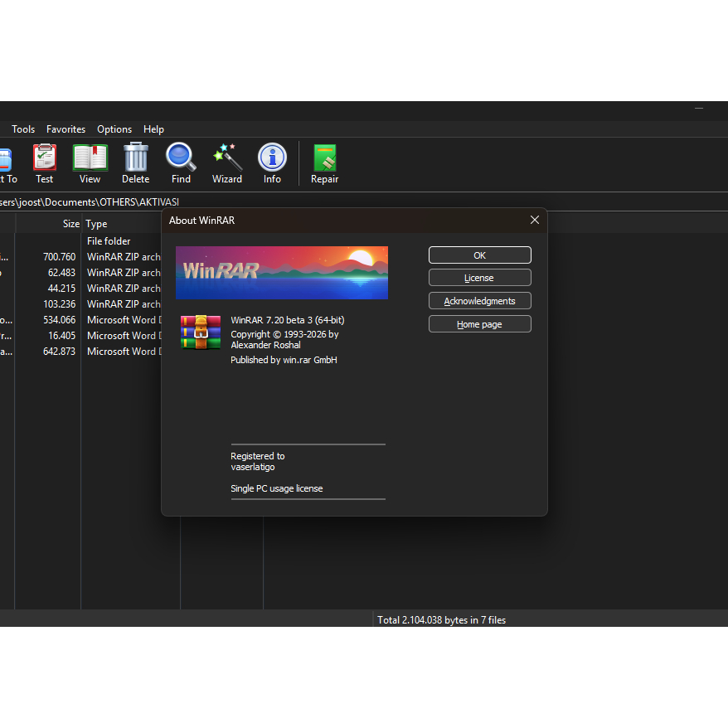Click the 'Registered to vaserlatigo' text

click(x=258, y=462)
